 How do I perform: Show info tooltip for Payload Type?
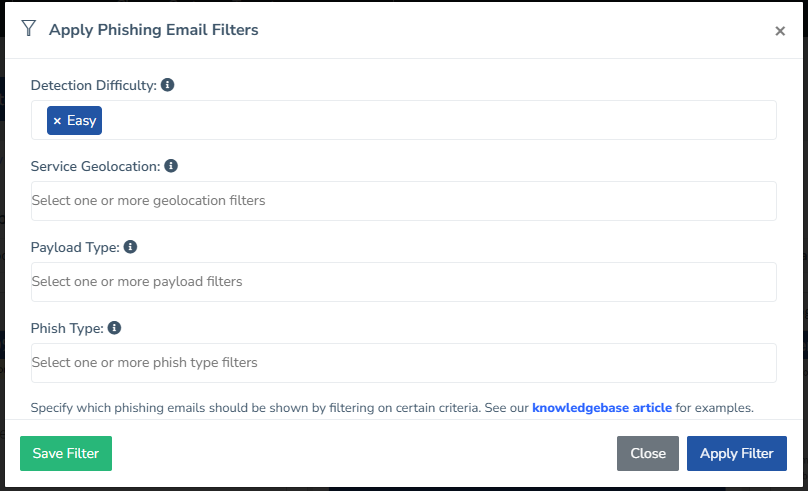pos(130,247)
